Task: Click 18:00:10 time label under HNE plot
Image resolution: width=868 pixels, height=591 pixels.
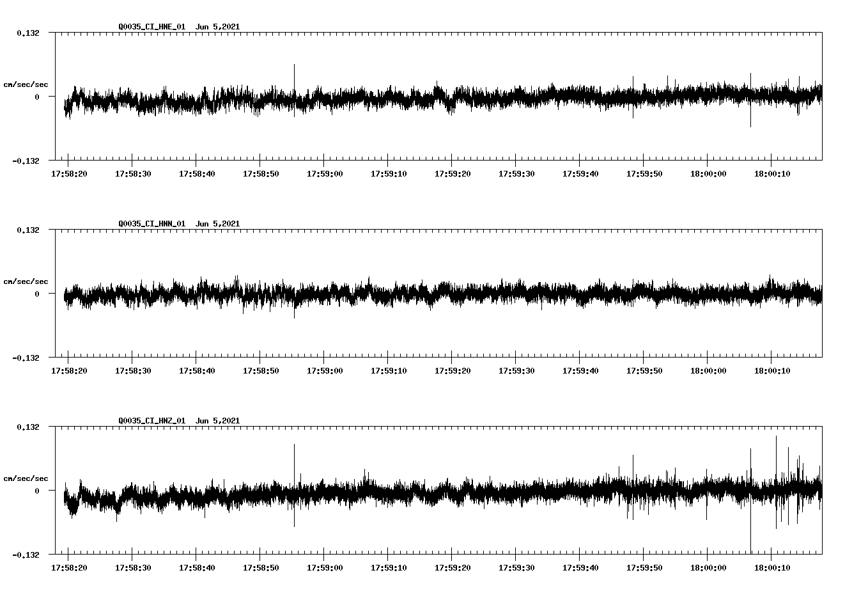Action: tap(772, 173)
